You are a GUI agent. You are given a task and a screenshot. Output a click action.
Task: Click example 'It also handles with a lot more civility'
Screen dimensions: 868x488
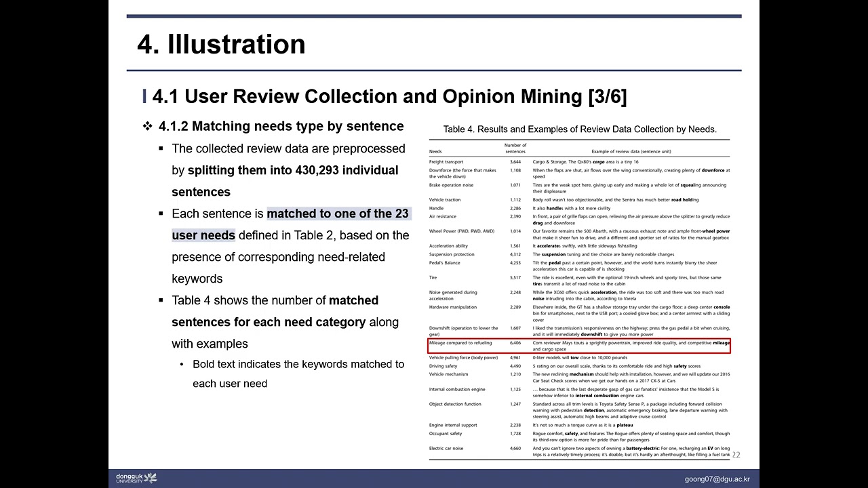tap(572, 208)
